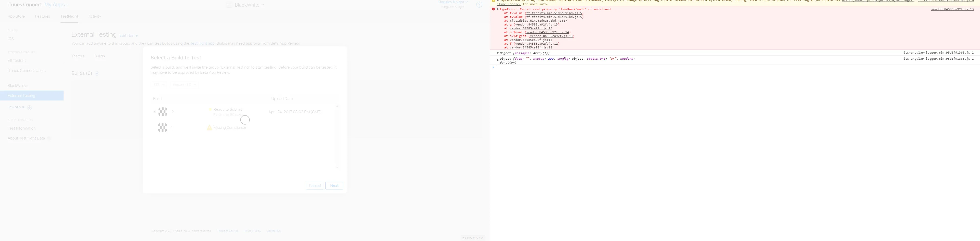980x241 pixels.
Task: Click the "Upload Date" column header
Action: [282, 99]
